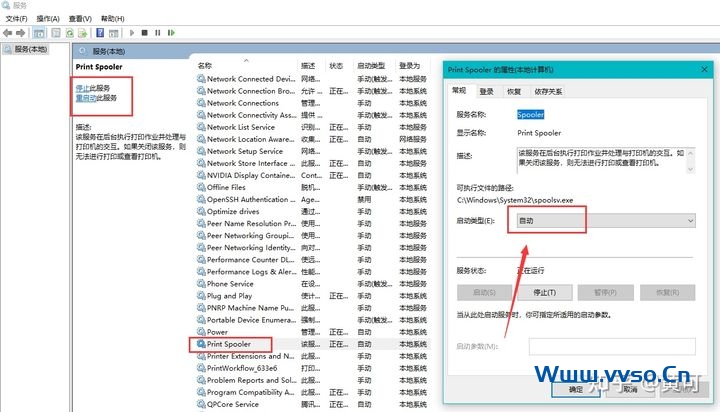The width and height of the screenshot is (720, 412).
Task: Click the 启动类型 column header in list
Action: click(372, 66)
